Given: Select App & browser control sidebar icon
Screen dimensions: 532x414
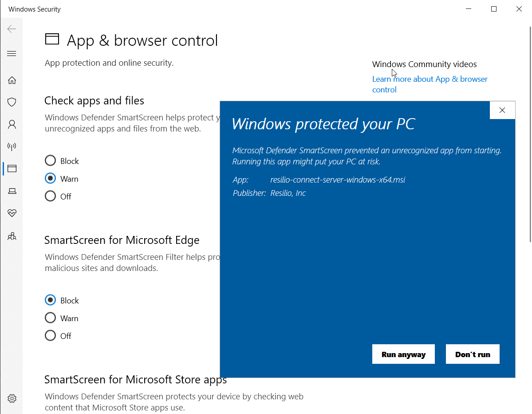Looking at the screenshot, I should [12, 168].
